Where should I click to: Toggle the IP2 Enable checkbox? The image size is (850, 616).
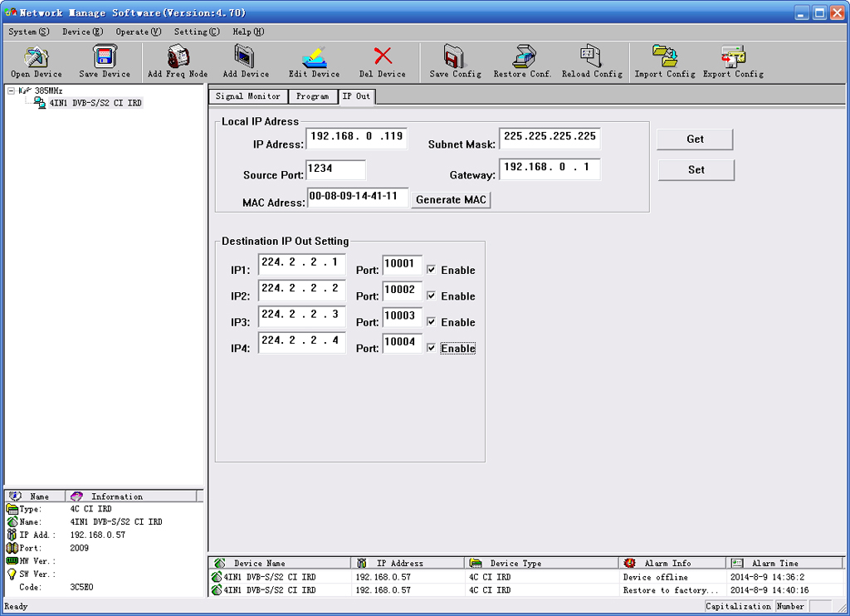[x=431, y=296]
